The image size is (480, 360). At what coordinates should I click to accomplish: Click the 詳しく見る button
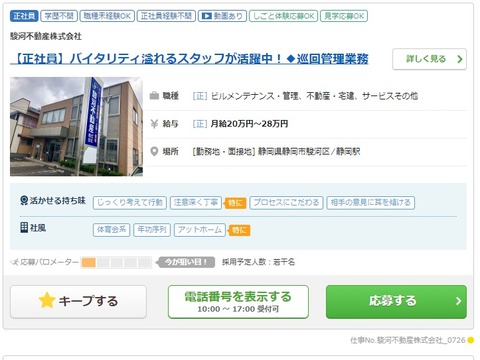click(429, 59)
